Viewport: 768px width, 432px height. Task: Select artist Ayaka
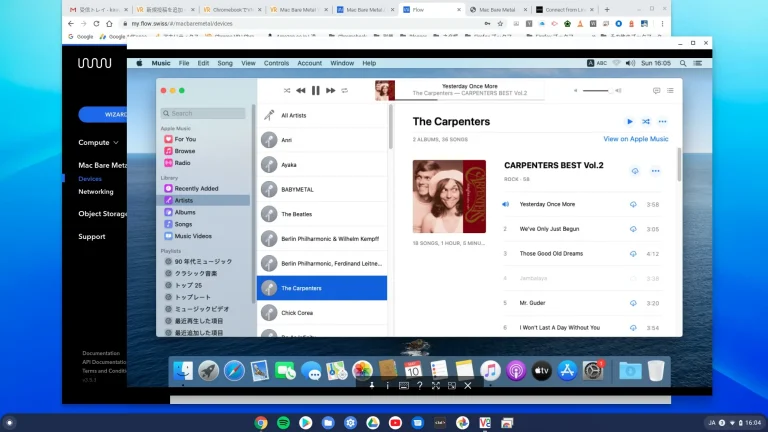click(x=322, y=165)
